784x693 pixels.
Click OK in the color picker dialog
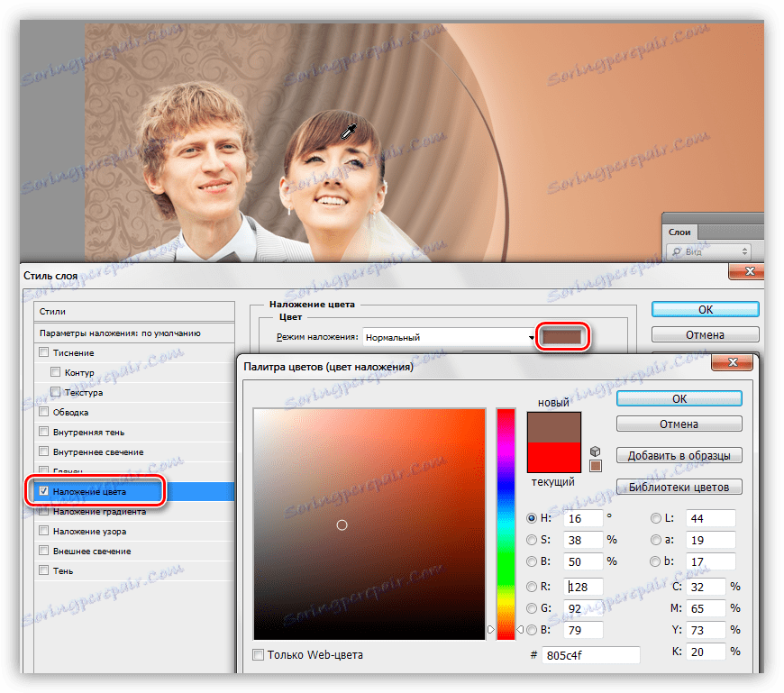[679, 398]
